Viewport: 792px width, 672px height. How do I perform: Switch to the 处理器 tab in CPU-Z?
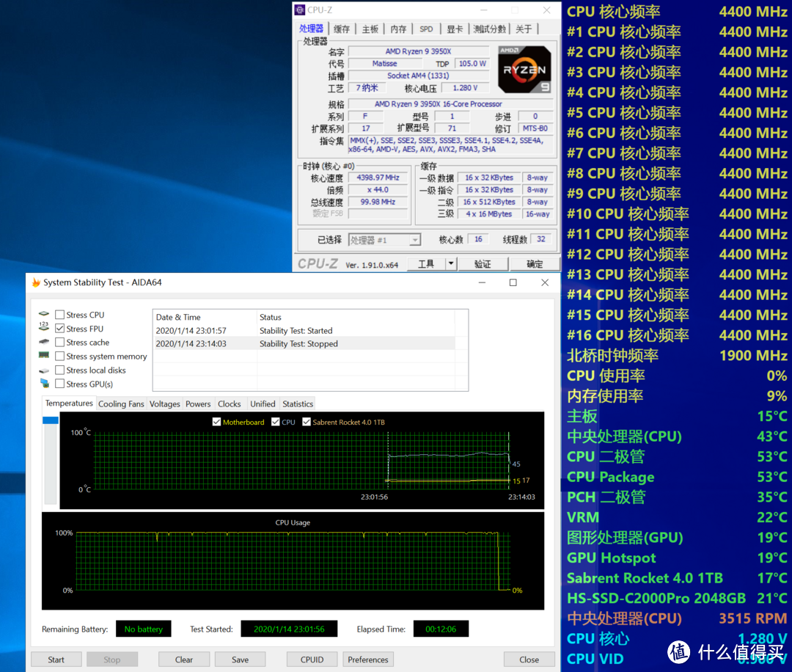(x=311, y=29)
